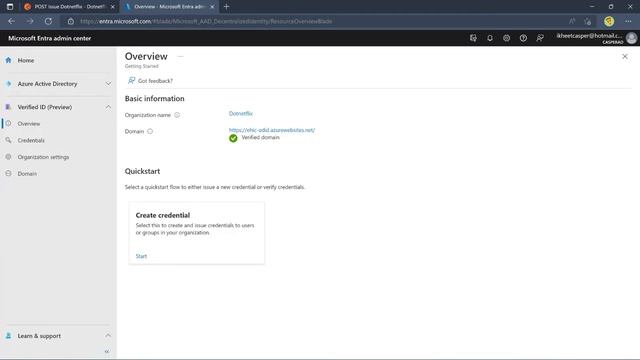Switch to the POST Issue Dotnetflix tab
Viewport: 640px width, 360px height.
point(68,7)
